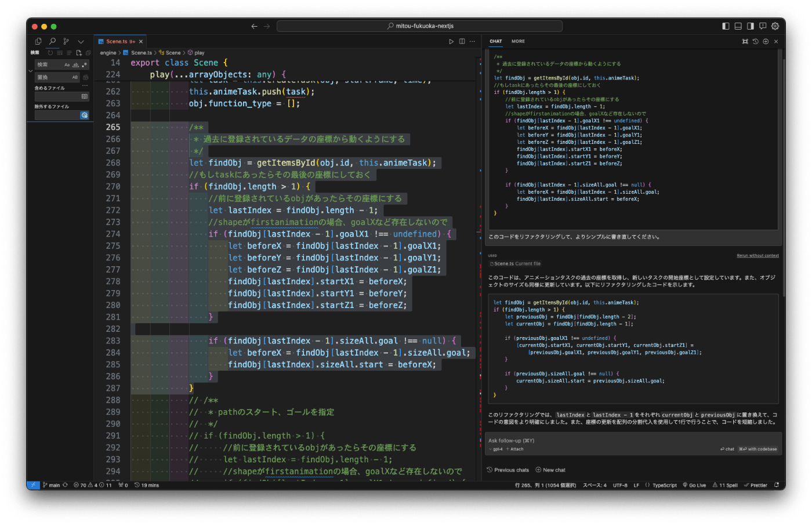This screenshot has height=525, width=812.
Task: Click the Replace All icon
Action: [86, 77]
